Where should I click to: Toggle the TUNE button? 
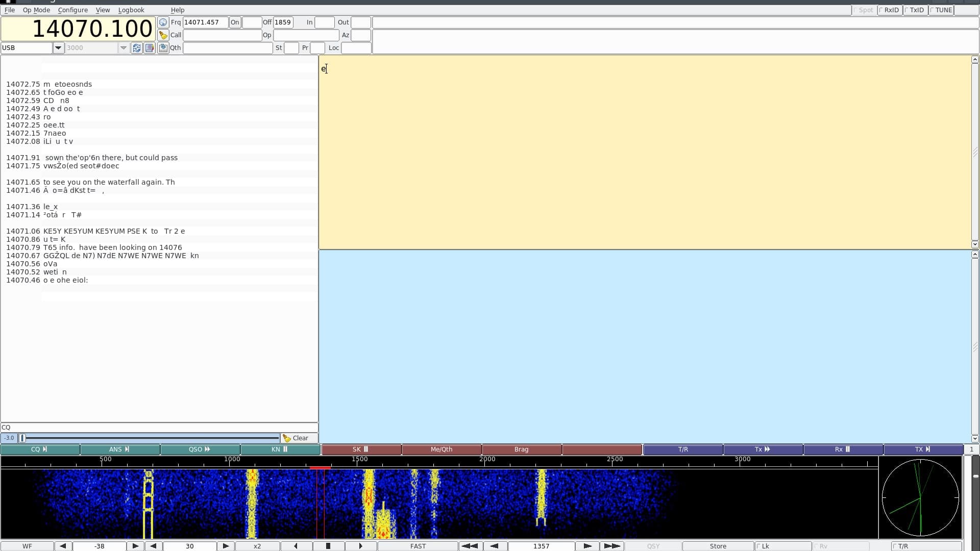(941, 10)
